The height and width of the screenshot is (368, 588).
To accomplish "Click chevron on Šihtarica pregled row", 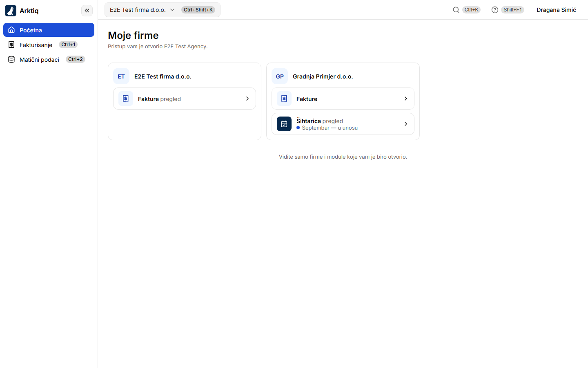I will coord(406,124).
